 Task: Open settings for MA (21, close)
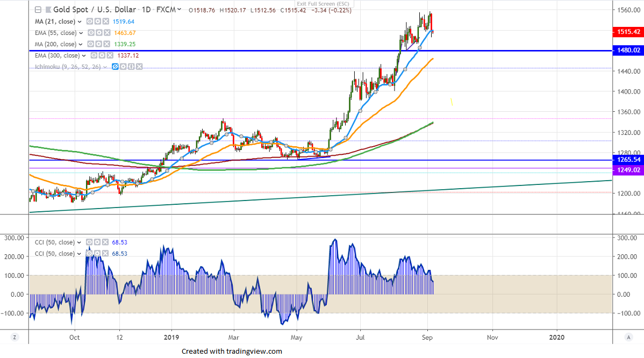(98, 22)
